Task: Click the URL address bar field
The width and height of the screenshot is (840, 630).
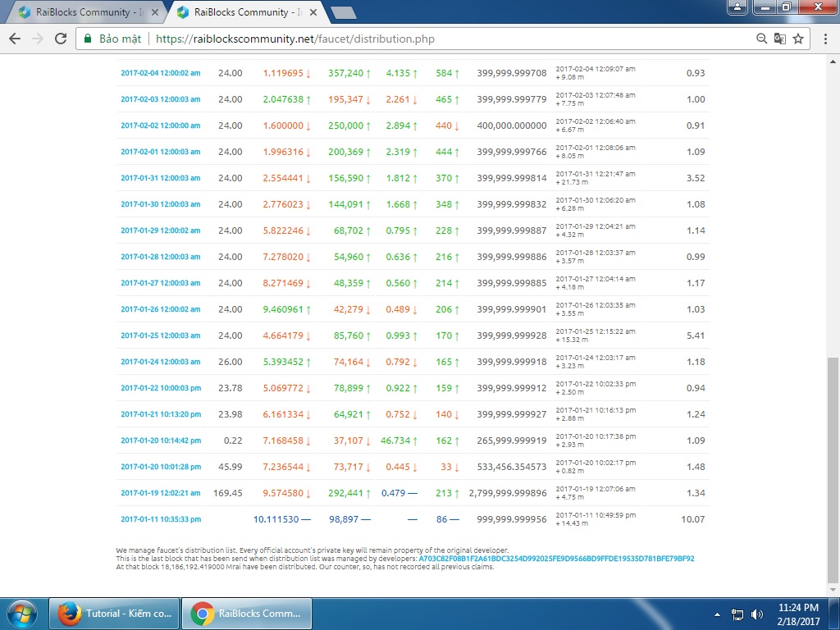Action: coord(451,39)
